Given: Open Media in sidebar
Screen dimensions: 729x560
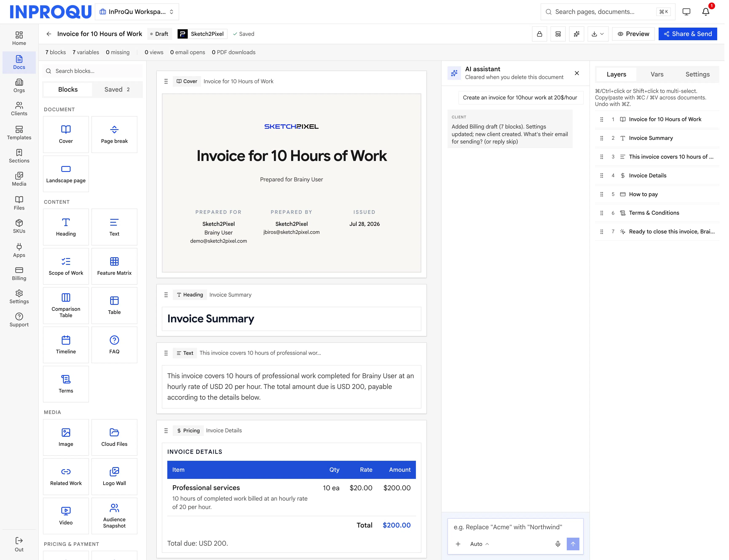Looking at the screenshot, I should click(19, 179).
